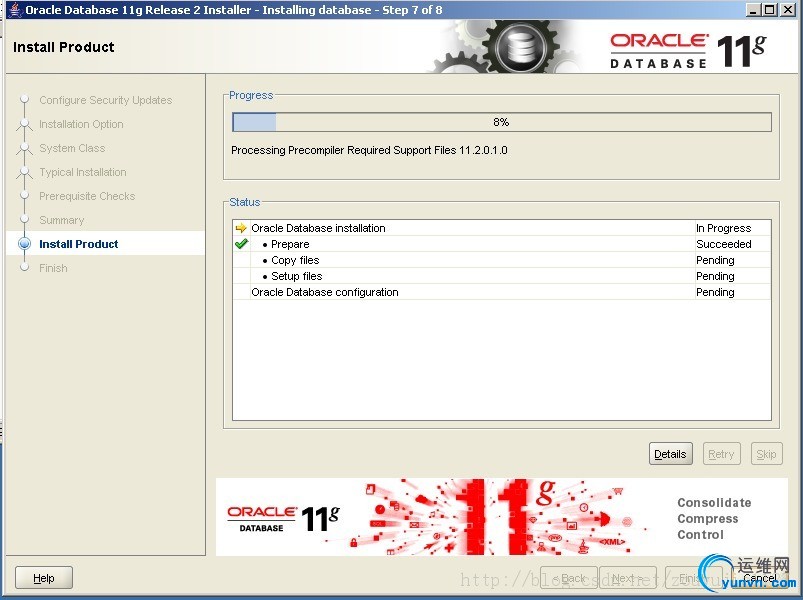Click the Retry button
803x600 pixels.
(x=721, y=454)
